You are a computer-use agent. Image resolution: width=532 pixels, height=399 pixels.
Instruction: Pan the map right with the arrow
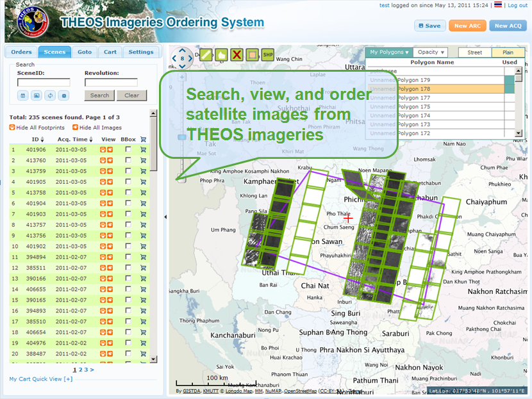coord(190,58)
